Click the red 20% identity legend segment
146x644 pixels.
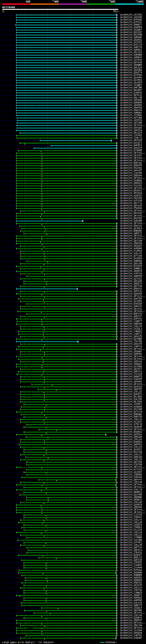point(16,4)
